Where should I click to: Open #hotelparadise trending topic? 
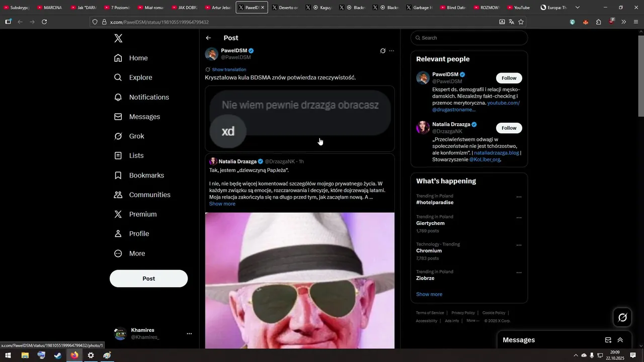[x=435, y=203]
